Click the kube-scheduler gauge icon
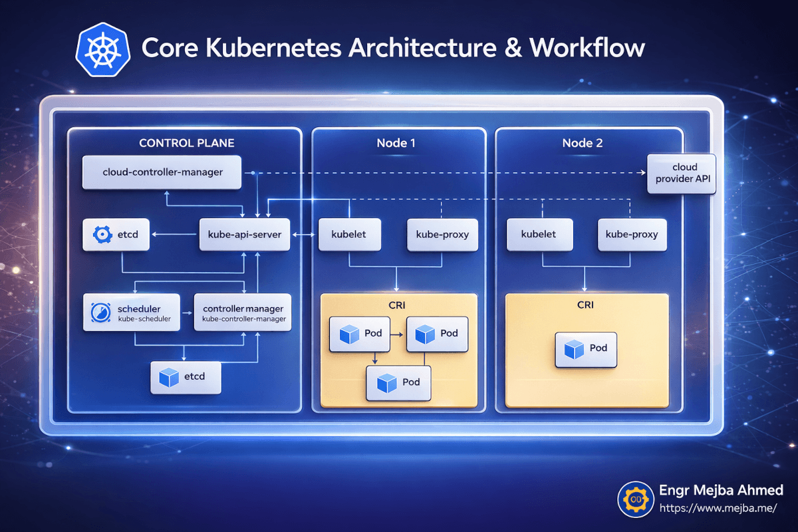Viewport: 798px width, 532px height. [101, 313]
